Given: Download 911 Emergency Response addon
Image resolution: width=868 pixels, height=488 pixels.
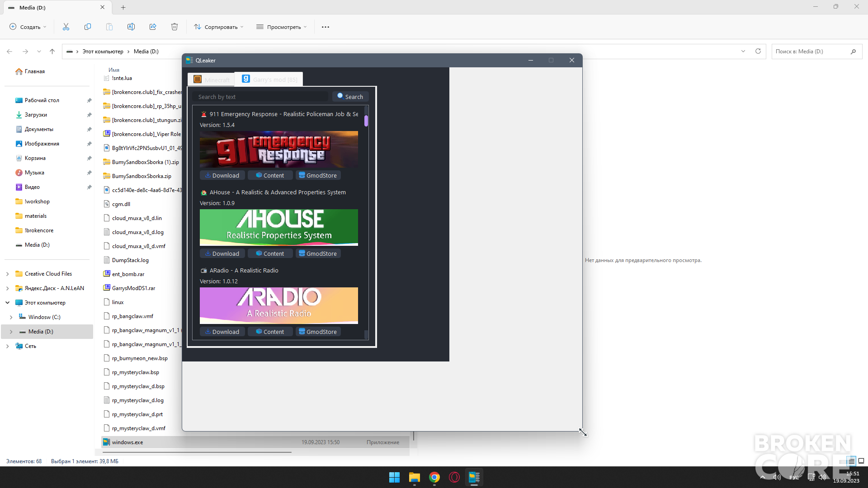Looking at the screenshot, I should click(222, 175).
